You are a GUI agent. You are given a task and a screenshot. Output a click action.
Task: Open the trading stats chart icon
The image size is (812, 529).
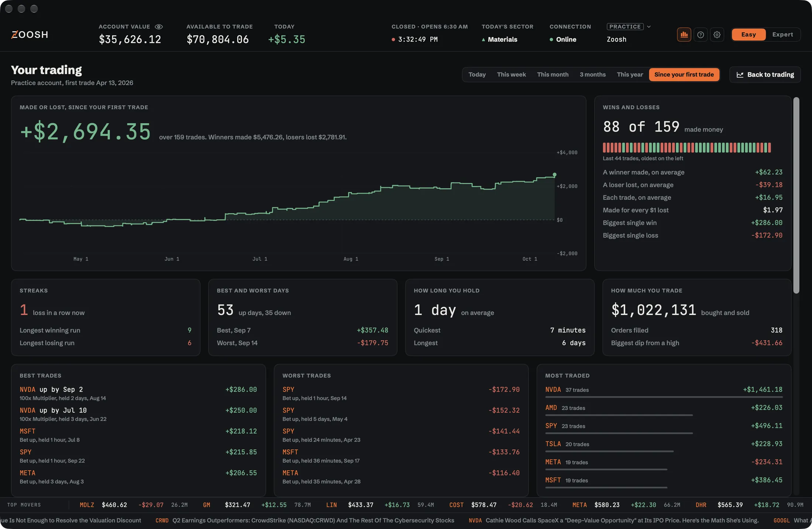[684, 35]
